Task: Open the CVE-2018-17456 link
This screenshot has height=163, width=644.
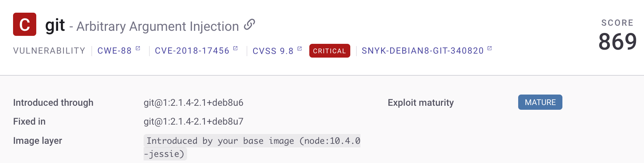Action: point(192,51)
